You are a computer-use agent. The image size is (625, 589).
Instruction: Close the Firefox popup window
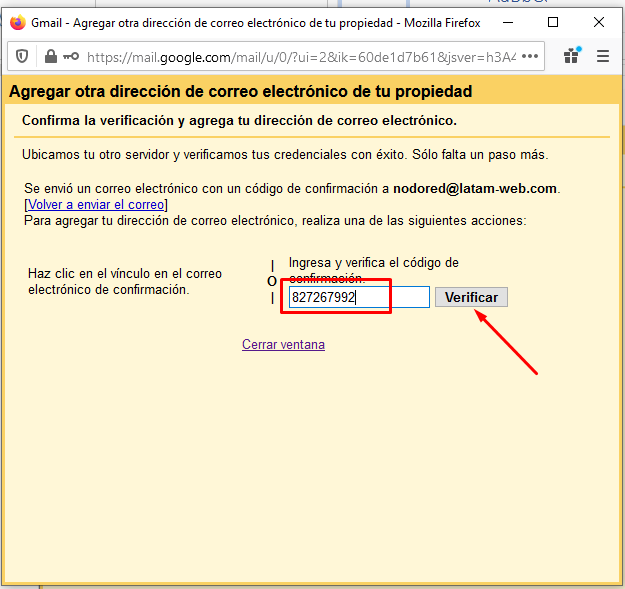click(x=599, y=22)
